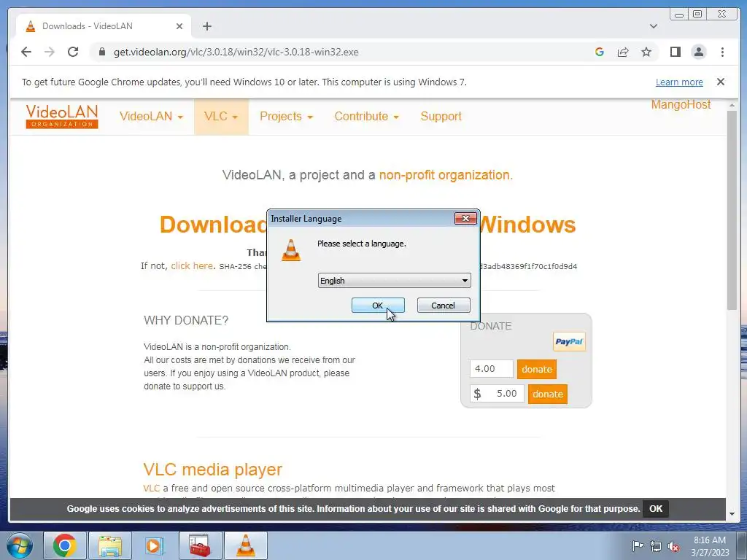Screen dimensions: 747x560
Task: Click the address bar URL
Action: tap(236, 52)
